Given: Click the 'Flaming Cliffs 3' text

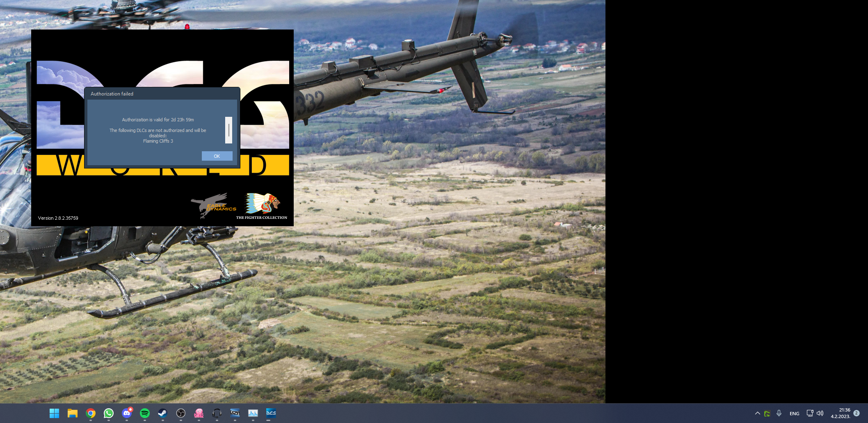Looking at the screenshot, I should click(x=158, y=141).
